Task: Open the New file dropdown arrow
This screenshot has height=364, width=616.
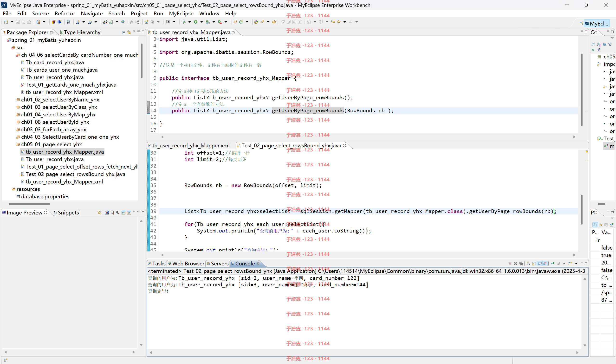Action: 12,22
